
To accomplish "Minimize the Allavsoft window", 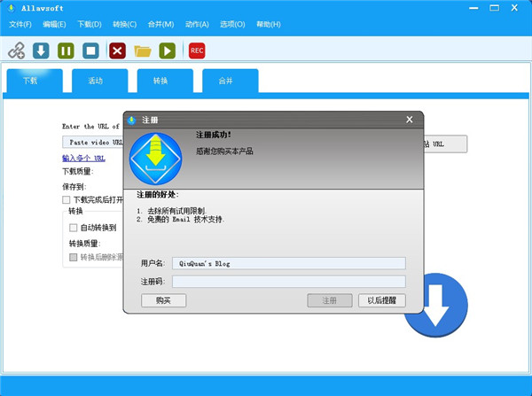I will click(x=474, y=8).
